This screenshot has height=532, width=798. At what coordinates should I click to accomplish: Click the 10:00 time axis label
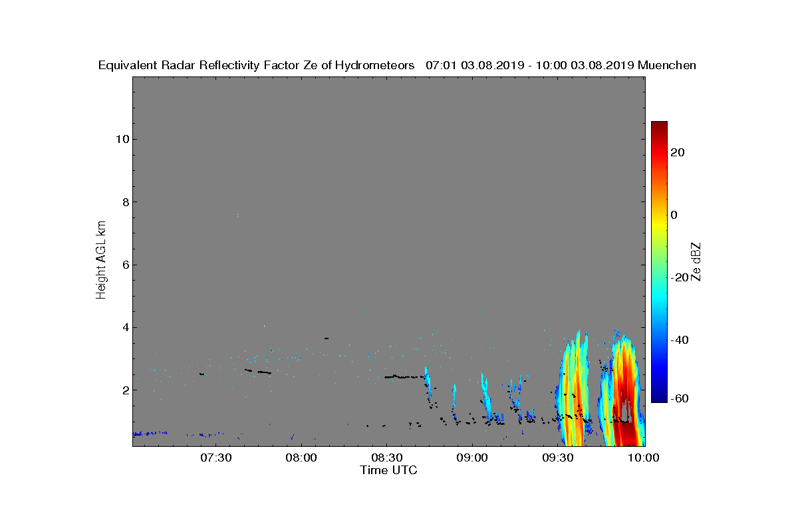click(643, 458)
